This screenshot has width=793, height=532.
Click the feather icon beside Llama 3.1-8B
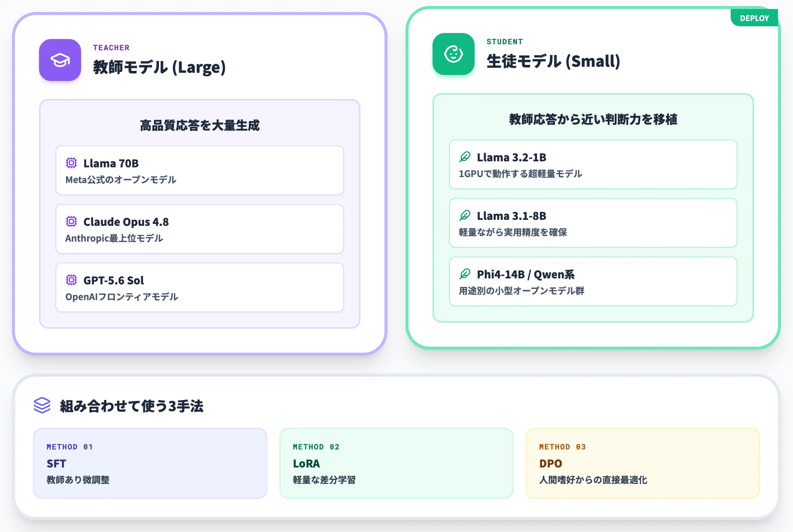(465, 215)
